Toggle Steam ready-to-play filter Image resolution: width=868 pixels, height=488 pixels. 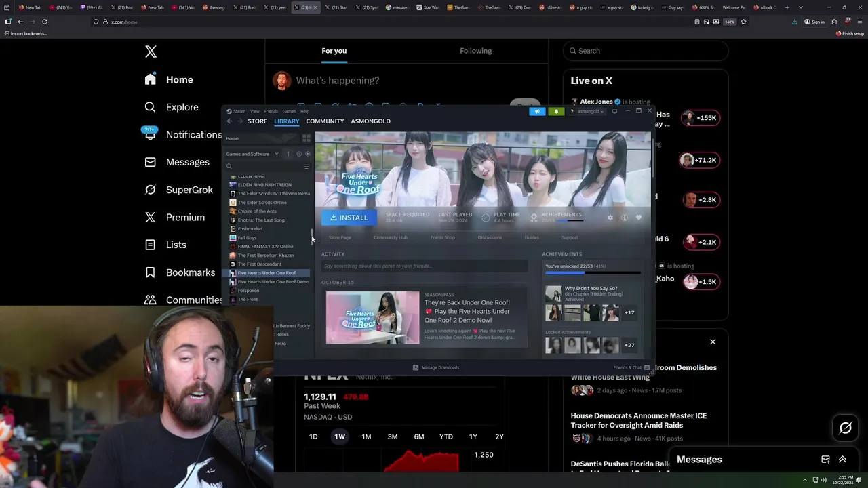307,154
